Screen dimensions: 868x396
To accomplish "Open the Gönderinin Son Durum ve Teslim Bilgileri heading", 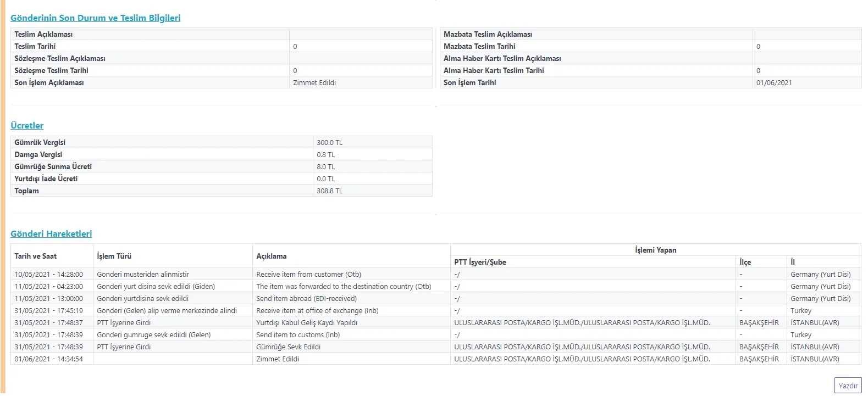I will 95,18.
